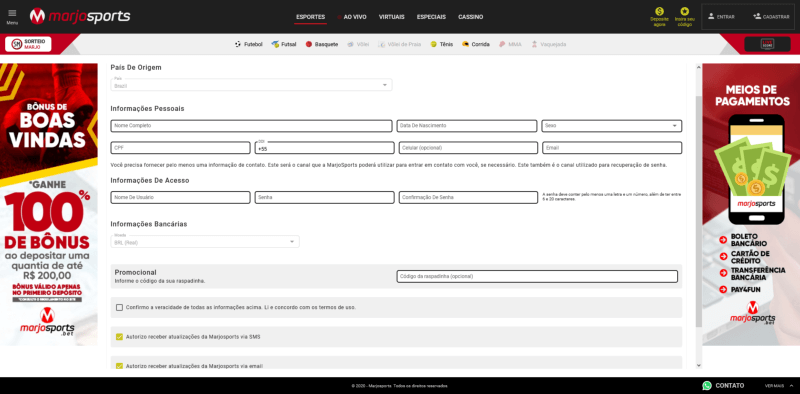The height and width of the screenshot is (394, 800).
Task: Select the Vôlei de Praia icon
Action: coord(381,44)
